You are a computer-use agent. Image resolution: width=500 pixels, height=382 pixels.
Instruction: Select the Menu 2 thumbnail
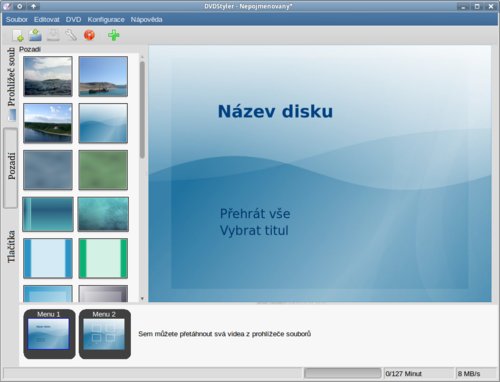click(x=105, y=334)
